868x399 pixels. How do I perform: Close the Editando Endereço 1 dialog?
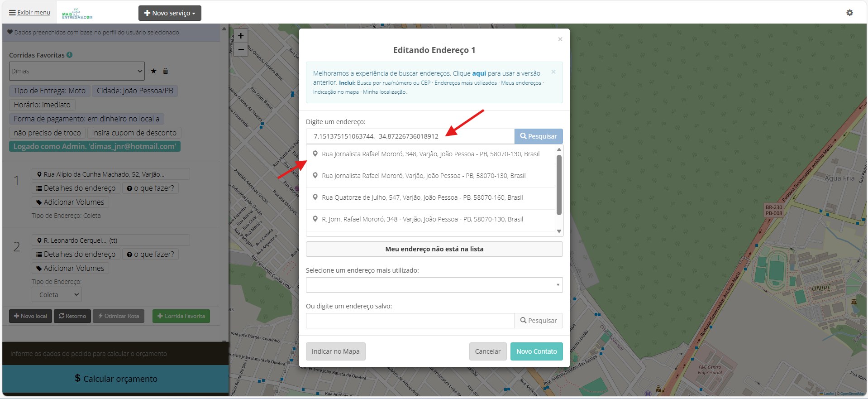click(560, 39)
